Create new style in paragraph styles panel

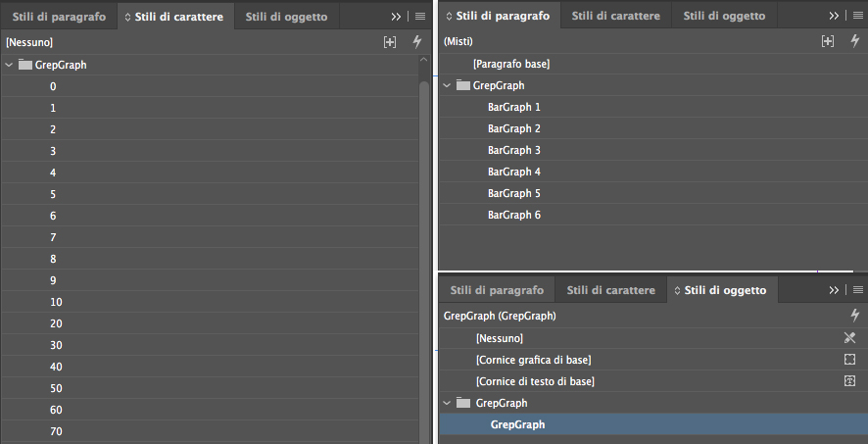pos(828,41)
